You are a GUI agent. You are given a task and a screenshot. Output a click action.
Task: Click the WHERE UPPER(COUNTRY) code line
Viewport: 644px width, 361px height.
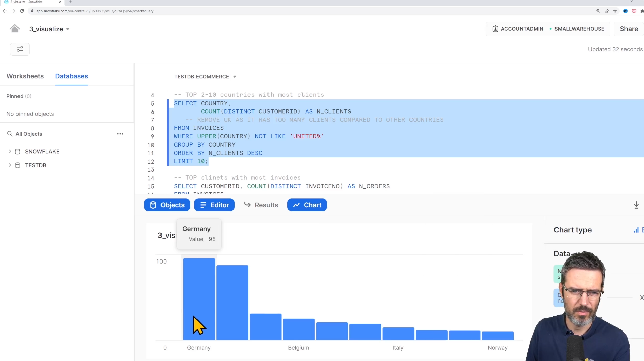[248, 136]
